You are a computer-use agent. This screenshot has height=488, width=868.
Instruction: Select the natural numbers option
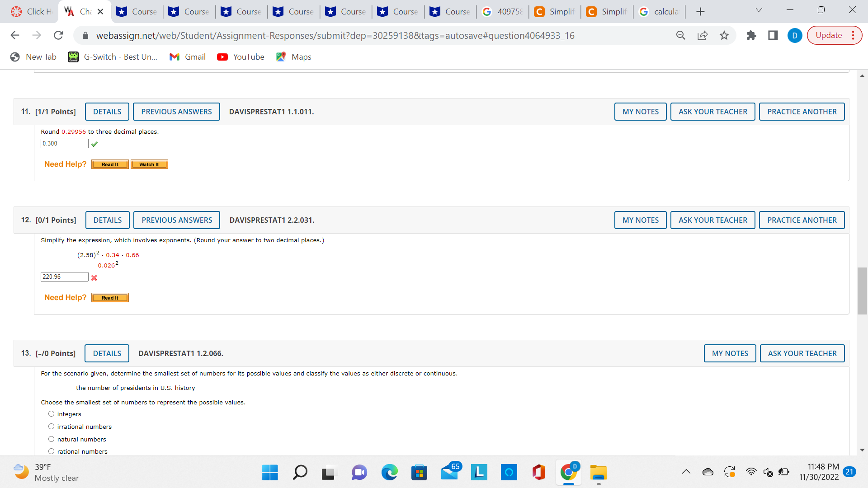(52, 439)
